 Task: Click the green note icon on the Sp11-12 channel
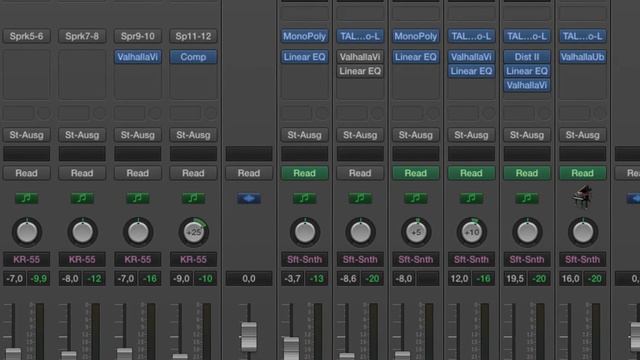click(193, 198)
